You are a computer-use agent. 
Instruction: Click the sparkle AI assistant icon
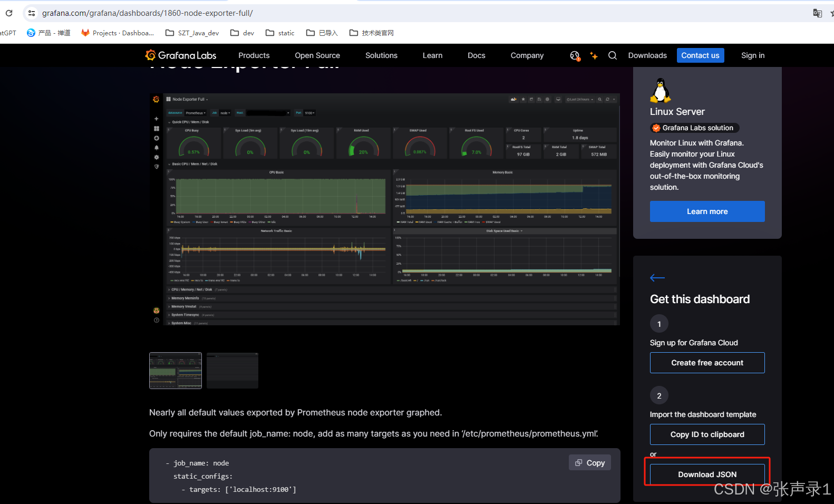594,55
